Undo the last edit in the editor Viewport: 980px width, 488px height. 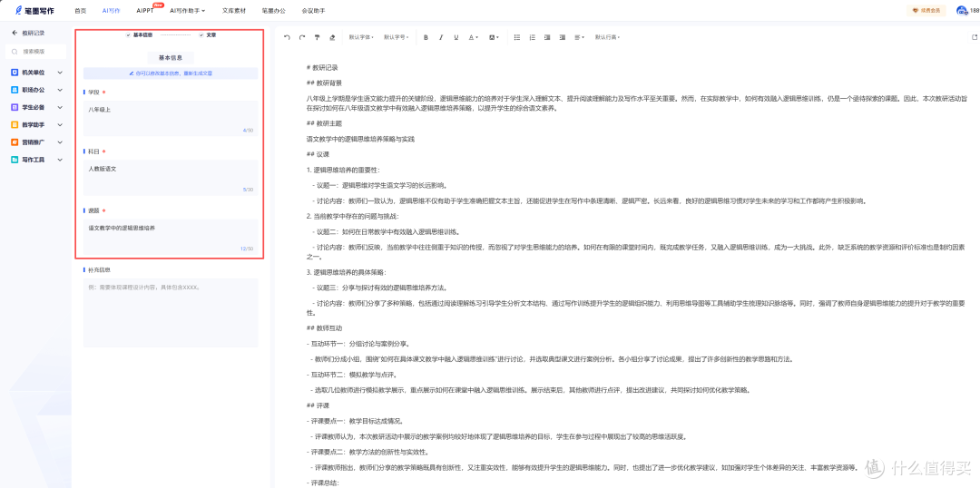(x=287, y=37)
